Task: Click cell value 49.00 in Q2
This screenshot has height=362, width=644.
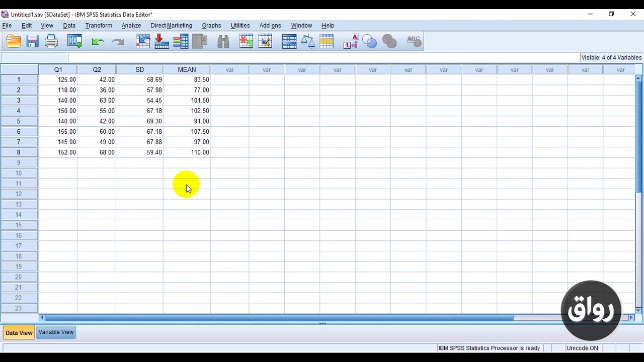Action: (x=97, y=142)
